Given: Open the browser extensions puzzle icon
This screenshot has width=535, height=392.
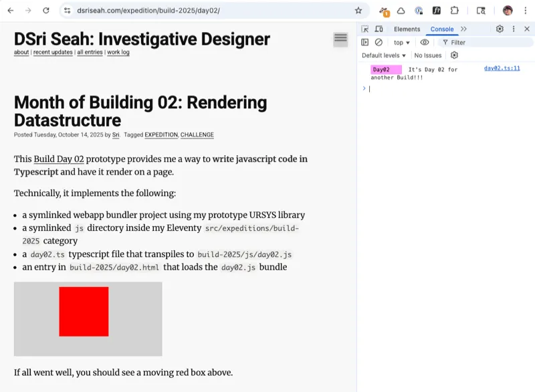Looking at the screenshot, I should point(455,11).
